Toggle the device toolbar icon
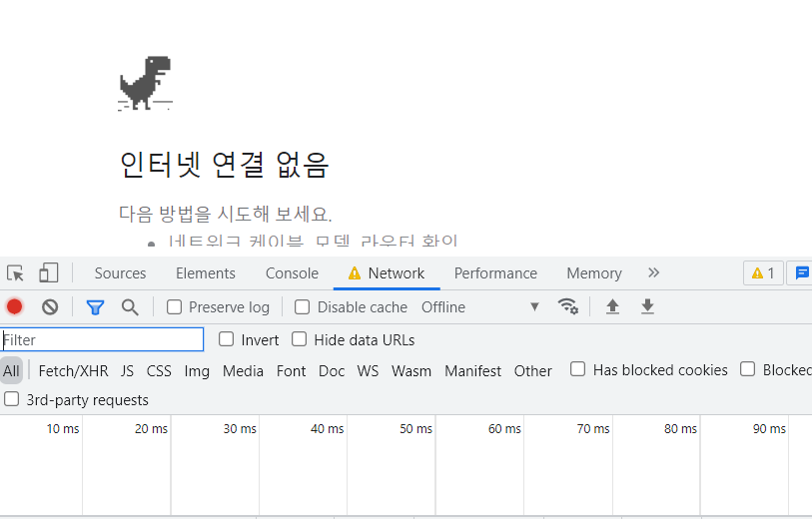Screen dimensions: 812x519 49,273
